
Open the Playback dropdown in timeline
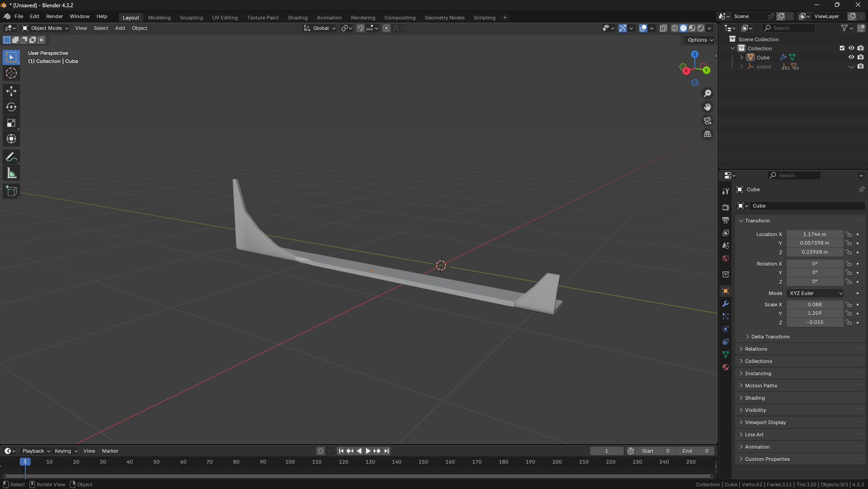tap(36, 451)
